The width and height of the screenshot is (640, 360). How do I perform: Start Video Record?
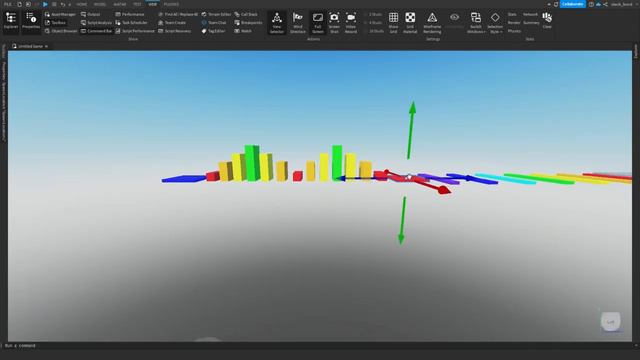coord(351,23)
